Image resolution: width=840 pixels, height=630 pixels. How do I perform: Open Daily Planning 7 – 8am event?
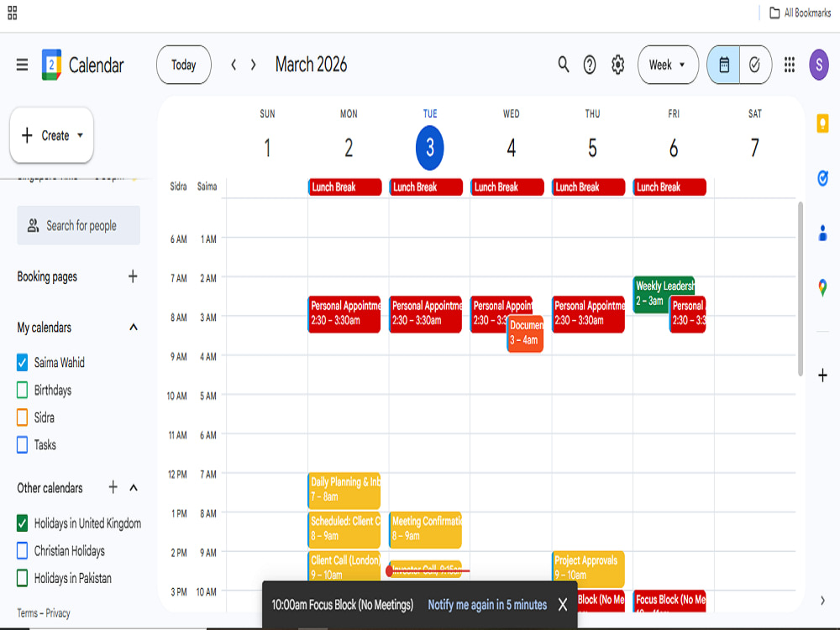[x=344, y=491]
